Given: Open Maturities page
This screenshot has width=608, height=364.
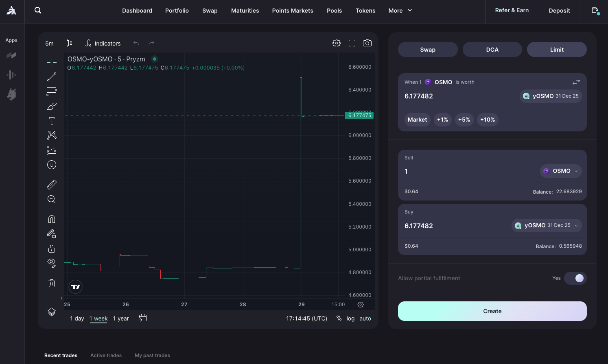Looking at the screenshot, I should (245, 11).
